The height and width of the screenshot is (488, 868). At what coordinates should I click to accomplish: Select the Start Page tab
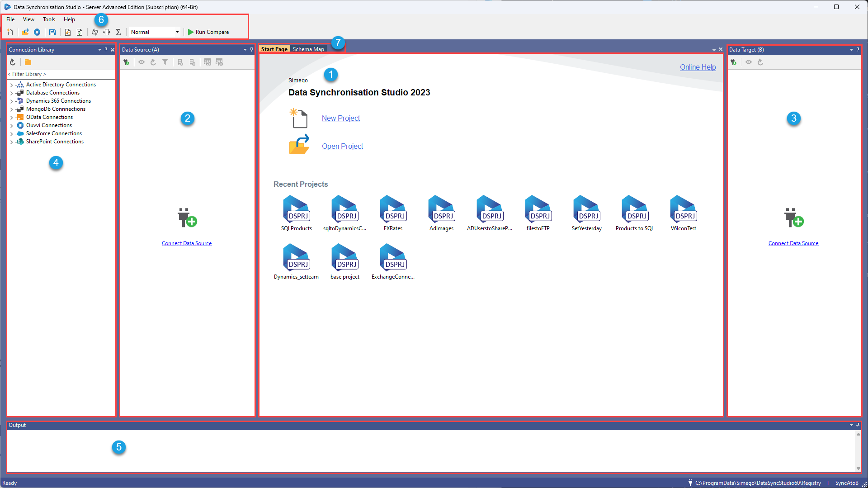coord(274,49)
